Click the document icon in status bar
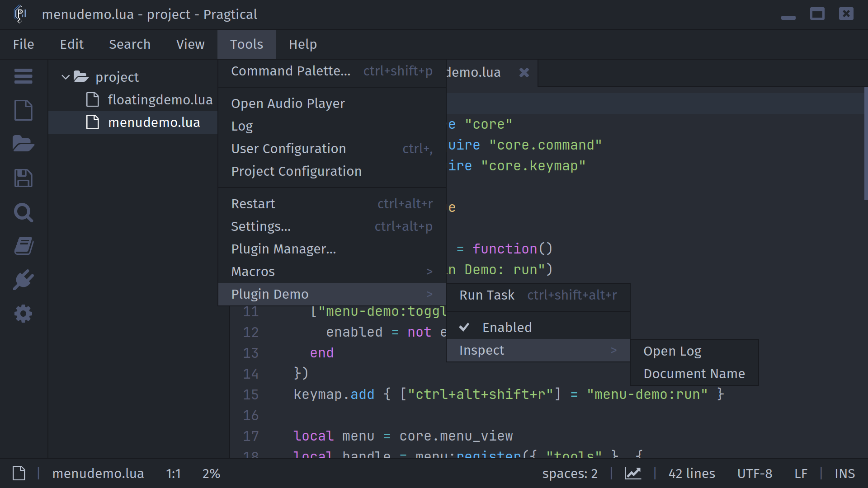The image size is (868, 488). point(19,474)
